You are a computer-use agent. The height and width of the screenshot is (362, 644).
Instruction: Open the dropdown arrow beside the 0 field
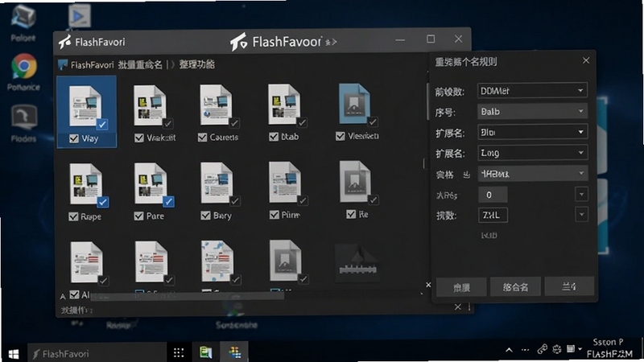581,194
